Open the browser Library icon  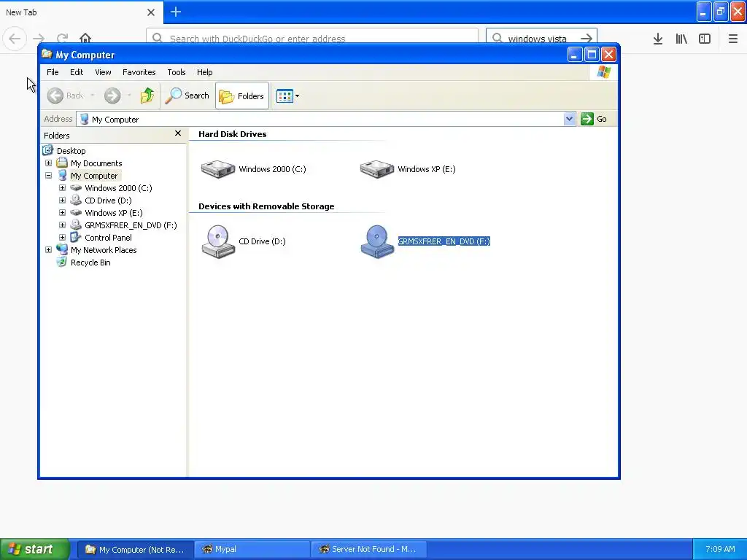pyautogui.click(x=681, y=39)
